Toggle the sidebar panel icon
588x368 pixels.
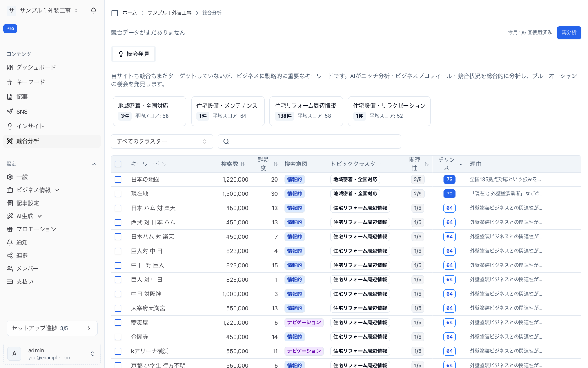coord(115,13)
